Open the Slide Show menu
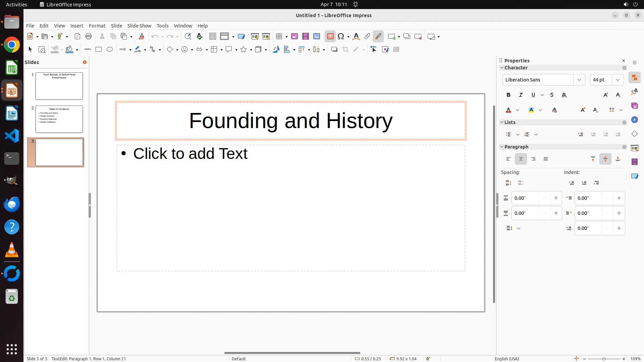The width and height of the screenshot is (644, 362). point(139,26)
